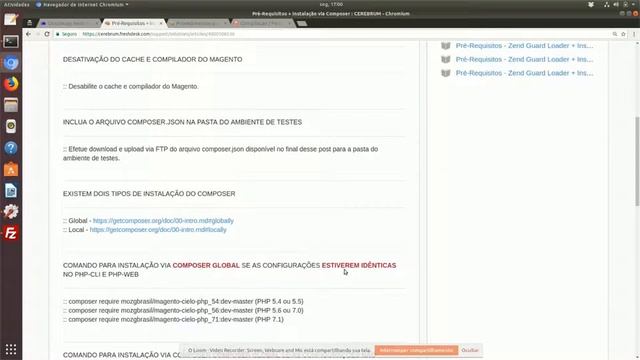The height and width of the screenshot is (360, 640).
Task: Open the clock and calendar in top bar
Action: click(x=331, y=4)
